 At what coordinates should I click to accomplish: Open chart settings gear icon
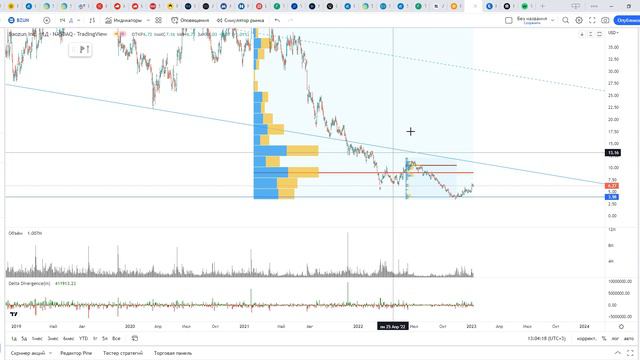(x=579, y=20)
